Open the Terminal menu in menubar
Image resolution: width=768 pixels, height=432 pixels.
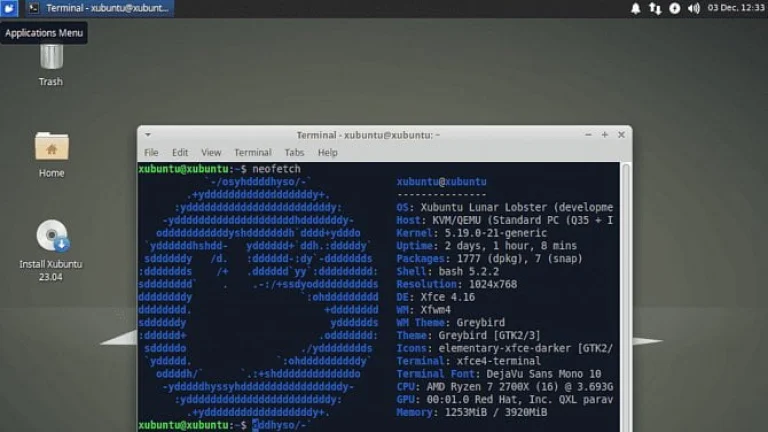click(x=253, y=152)
